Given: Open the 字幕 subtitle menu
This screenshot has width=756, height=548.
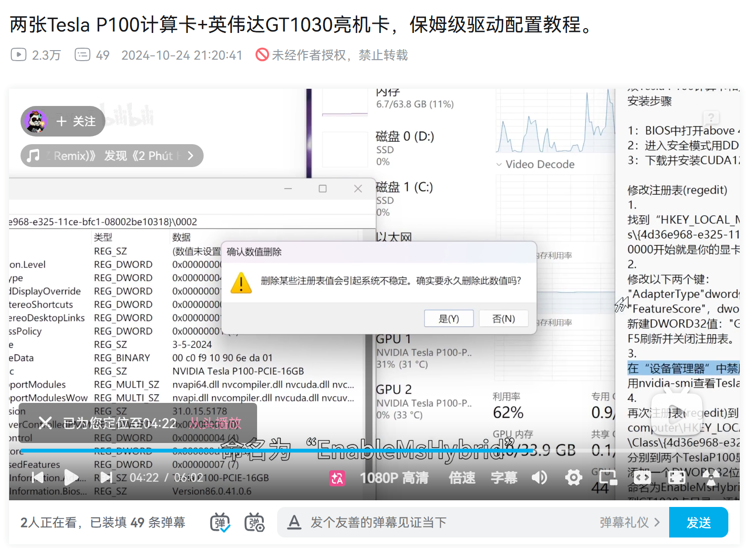Looking at the screenshot, I should (504, 478).
